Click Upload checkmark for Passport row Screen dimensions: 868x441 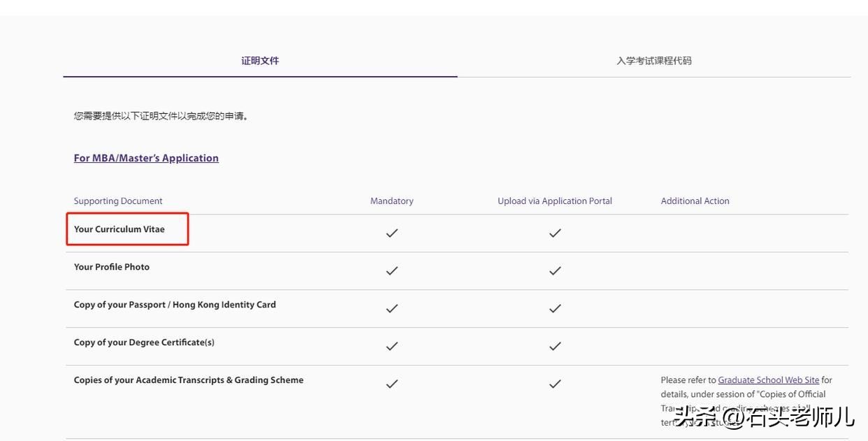coord(555,308)
